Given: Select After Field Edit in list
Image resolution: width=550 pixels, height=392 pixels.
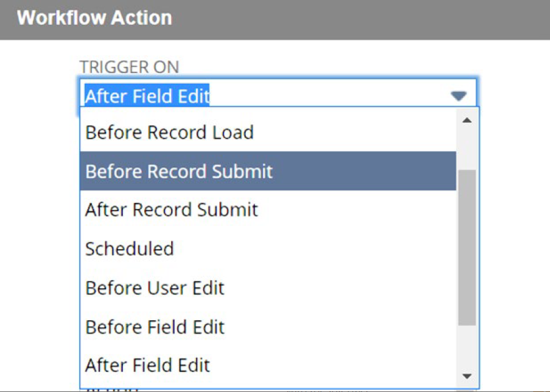Looking at the screenshot, I should 148,365.
